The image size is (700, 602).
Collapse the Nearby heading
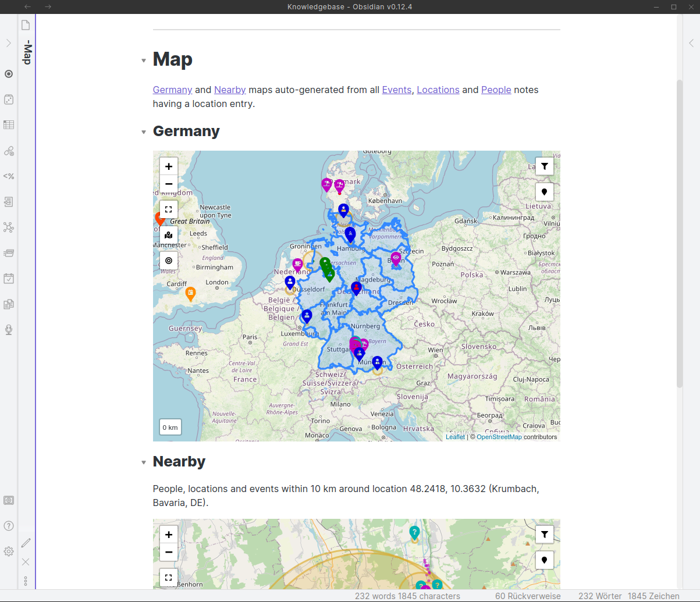click(x=143, y=462)
